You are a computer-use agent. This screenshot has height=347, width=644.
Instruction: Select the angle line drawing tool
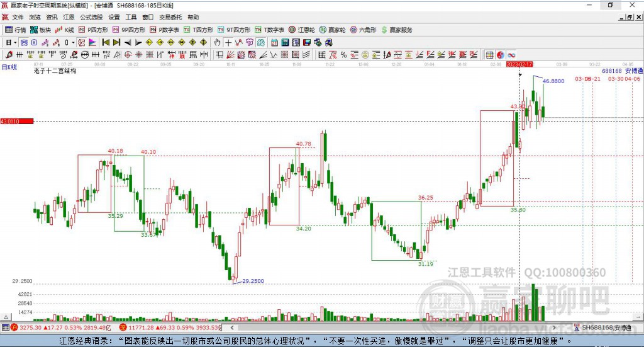[x=263, y=55]
